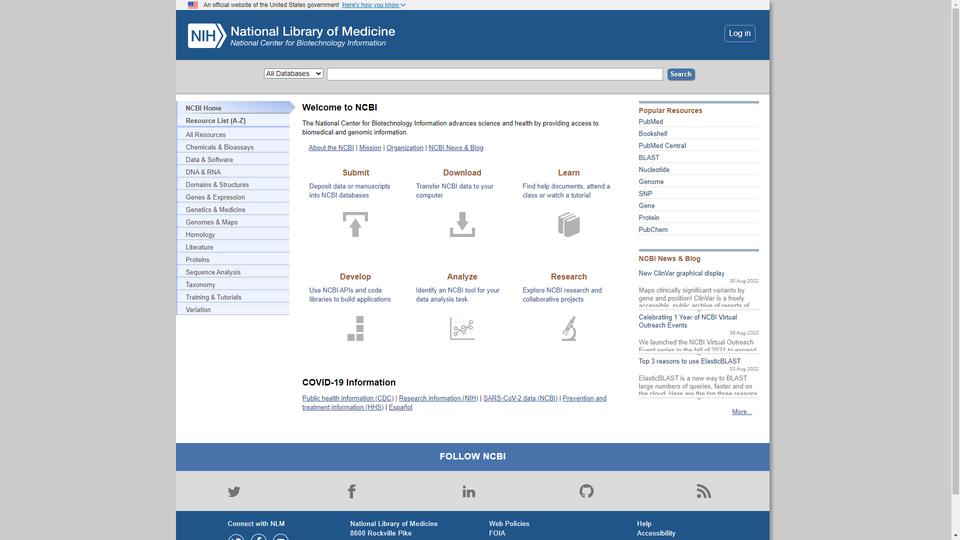Click the Research microscope icon
This screenshot has width=960, height=540.
(569, 329)
